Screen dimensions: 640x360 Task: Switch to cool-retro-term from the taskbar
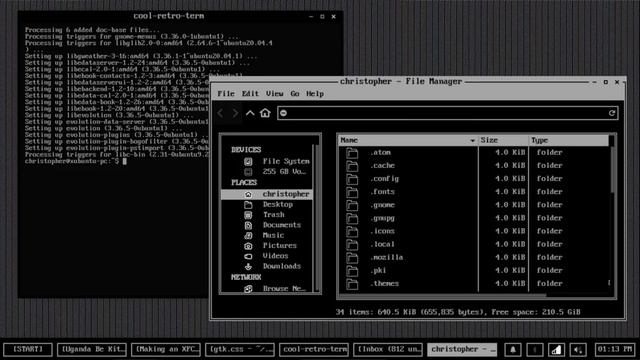click(x=314, y=349)
